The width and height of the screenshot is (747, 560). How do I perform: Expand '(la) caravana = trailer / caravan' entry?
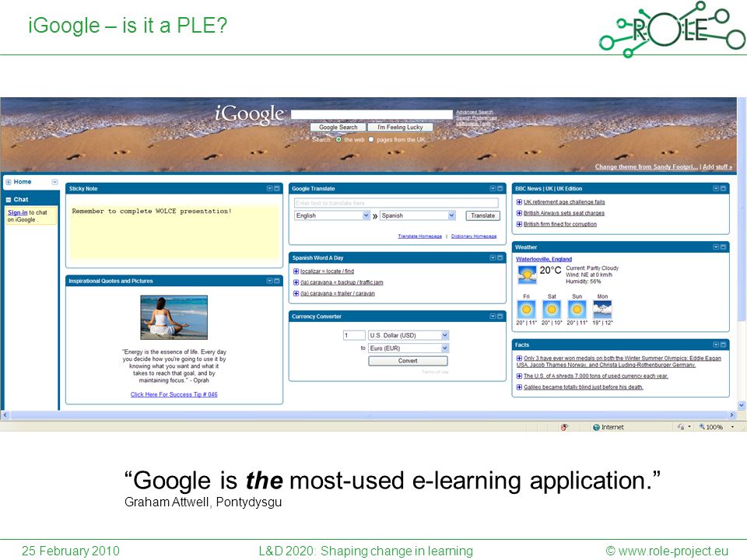point(296,293)
